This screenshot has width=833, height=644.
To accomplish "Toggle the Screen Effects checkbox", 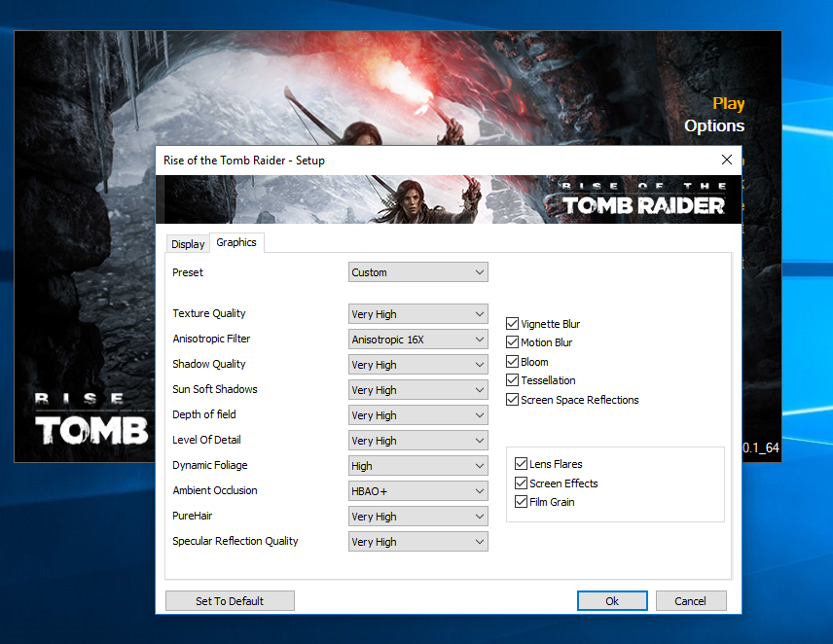I will coord(522,483).
